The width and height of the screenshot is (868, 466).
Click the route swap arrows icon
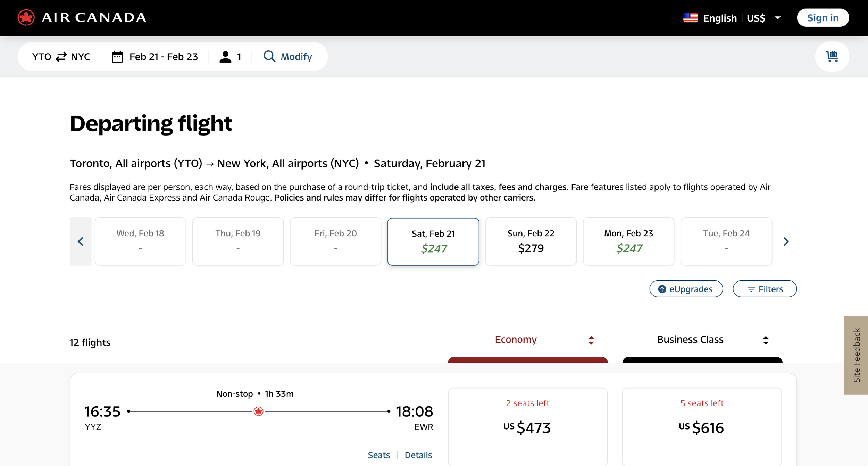point(61,57)
